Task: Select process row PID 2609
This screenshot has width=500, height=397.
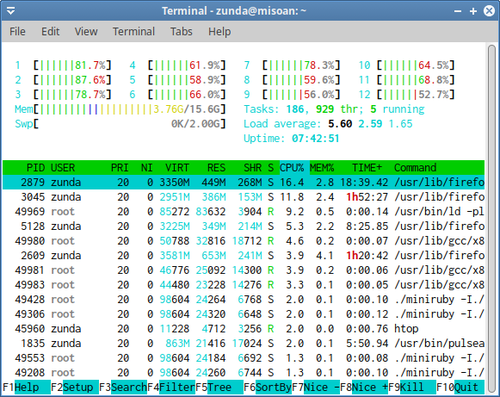Action: click(243, 256)
